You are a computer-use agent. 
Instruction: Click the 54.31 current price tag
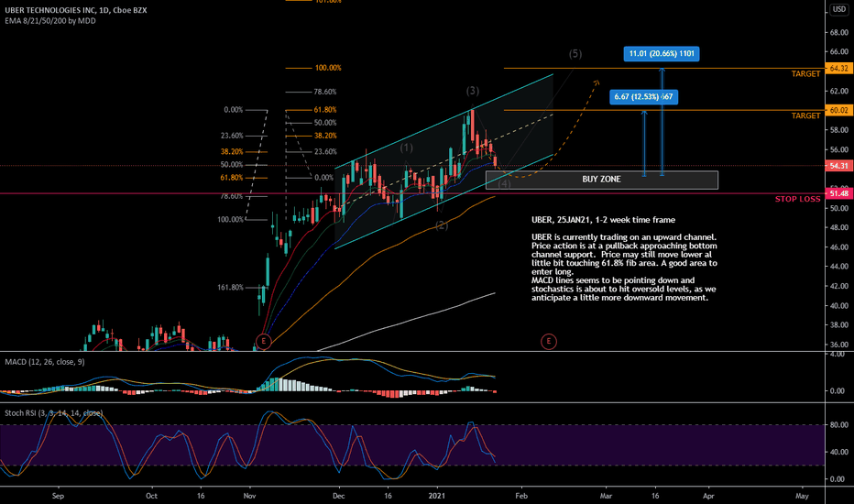[839, 166]
